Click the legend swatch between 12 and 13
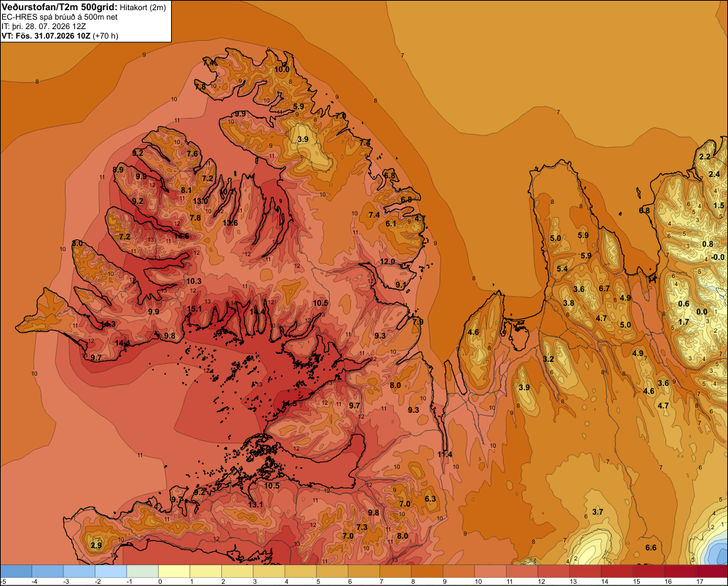The image size is (728, 586). coord(553,571)
